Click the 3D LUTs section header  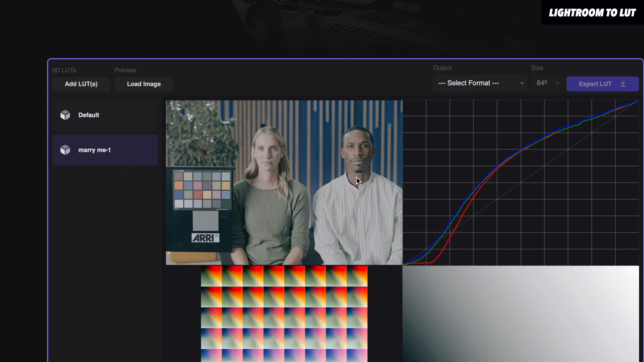point(64,70)
